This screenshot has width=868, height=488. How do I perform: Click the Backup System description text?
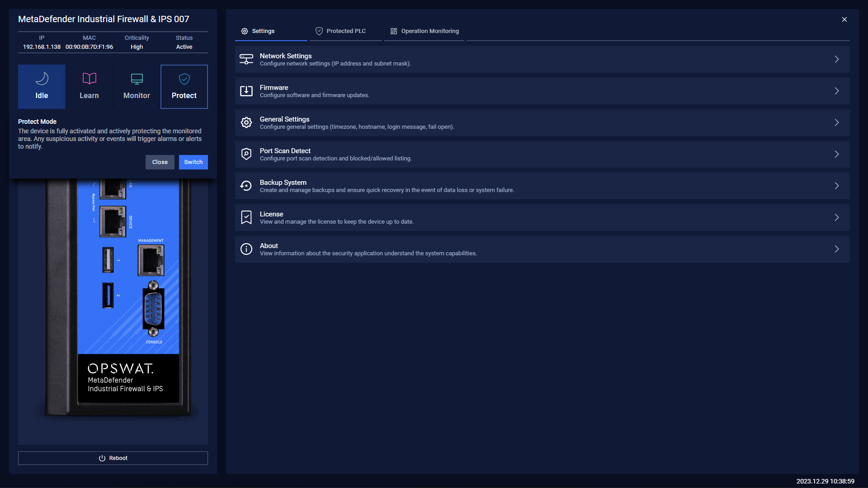tap(387, 190)
